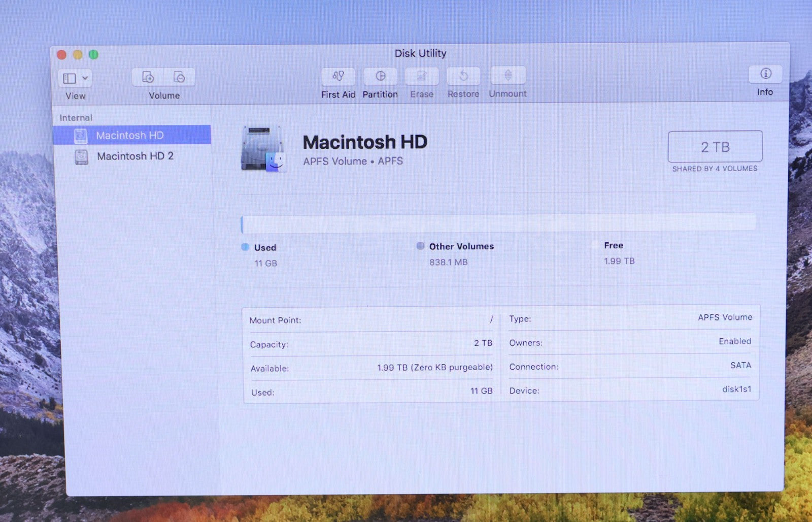Select Macintosh HD 2 in the sidebar

coord(135,156)
